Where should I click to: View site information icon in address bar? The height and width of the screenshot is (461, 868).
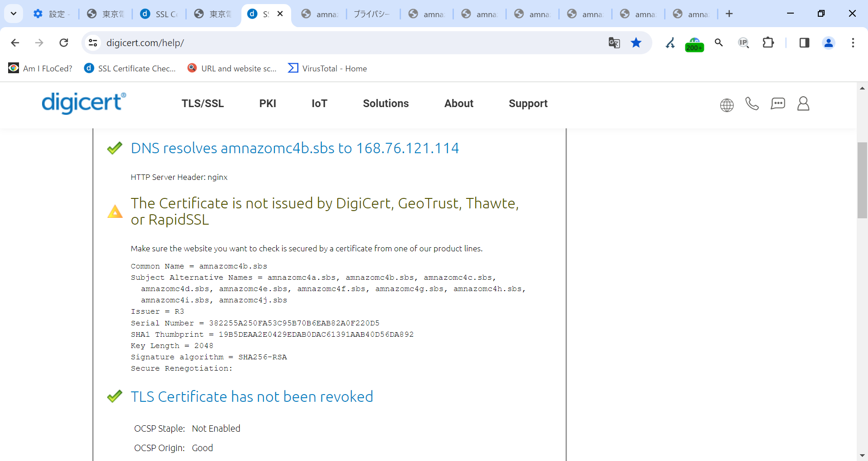click(93, 42)
